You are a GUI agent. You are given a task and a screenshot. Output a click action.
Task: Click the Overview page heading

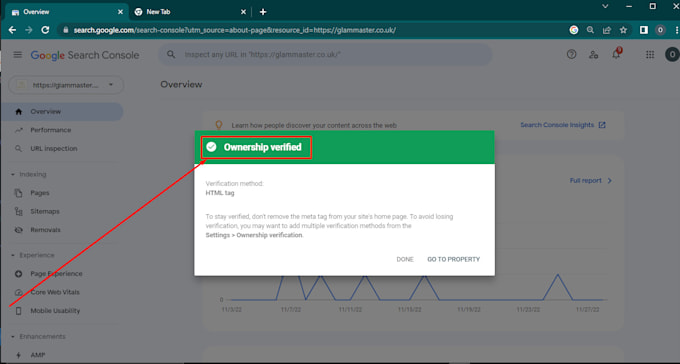coord(181,85)
